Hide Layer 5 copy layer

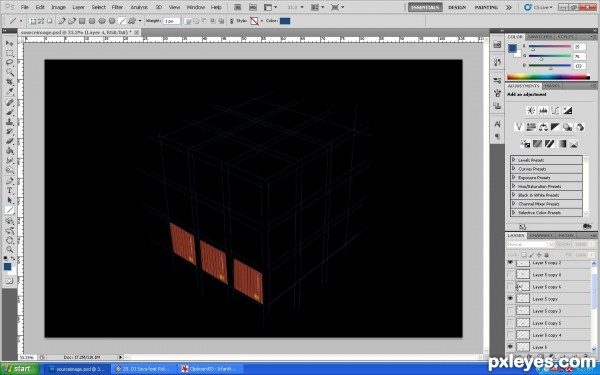(510, 298)
